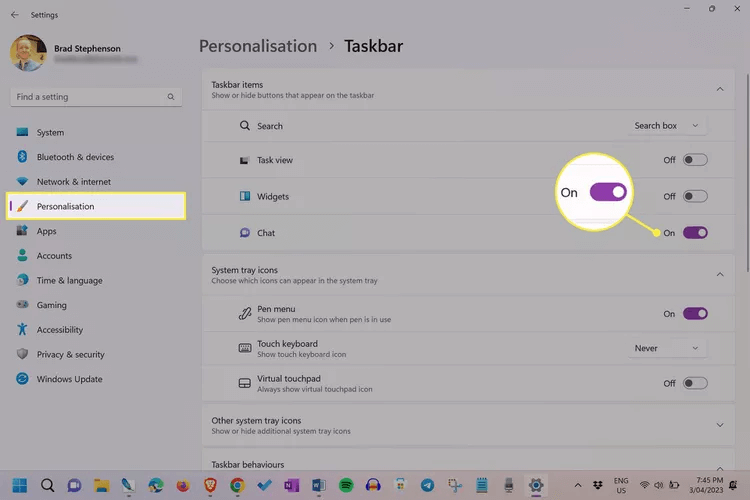Turn off the Pen menu toggle
This screenshot has width=750, height=500.
click(x=695, y=314)
